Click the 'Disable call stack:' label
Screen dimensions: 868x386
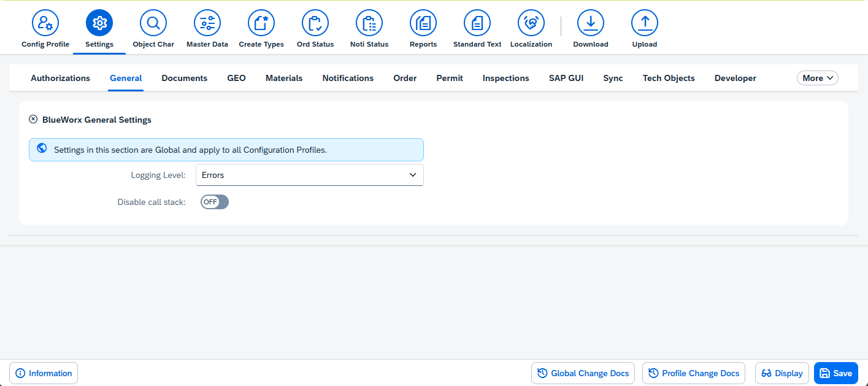pyautogui.click(x=152, y=202)
